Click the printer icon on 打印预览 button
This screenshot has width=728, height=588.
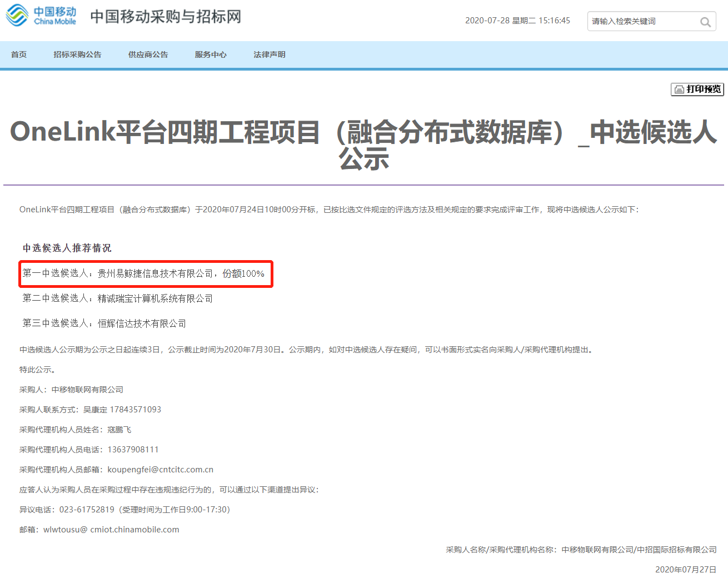pyautogui.click(x=680, y=89)
